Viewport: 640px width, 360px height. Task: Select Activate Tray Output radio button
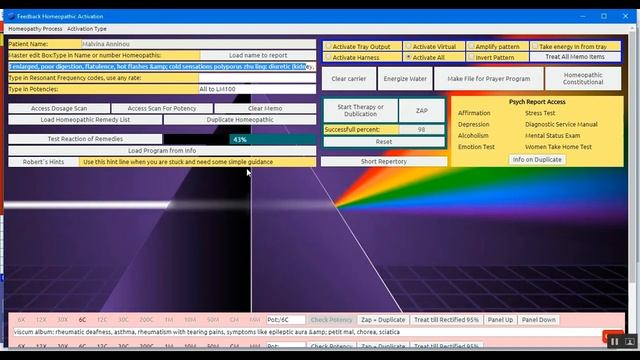point(329,46)
